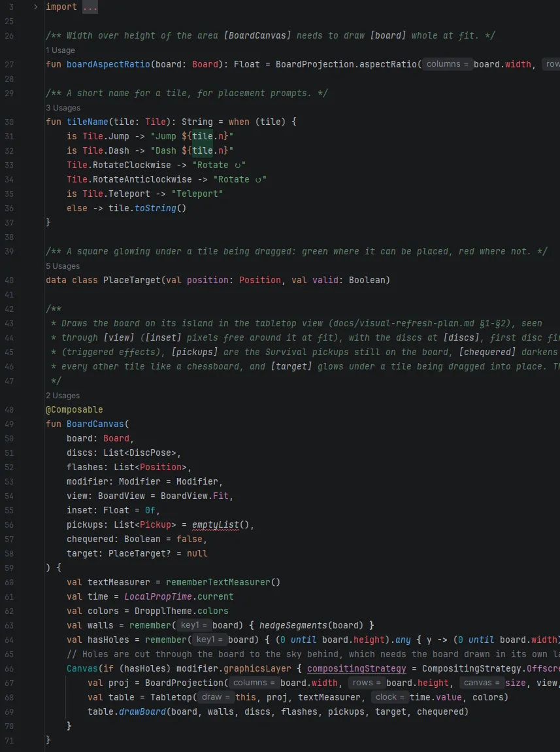Open the '3 Usages' hint above tileName
This screenshot has height=752, width=560.
tap(63, 108)
